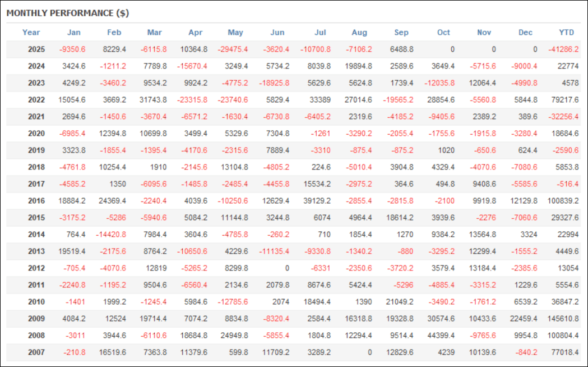The height and width of the screenshot is (367, 588).
Task: Select the 2007 year row label
Action: pyautogui.click(x=36, y=352)
